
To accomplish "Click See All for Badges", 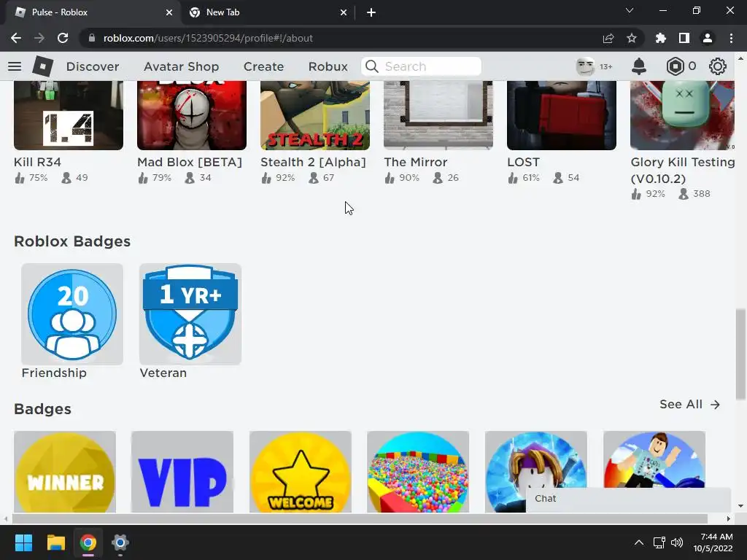I will point(689,404).
